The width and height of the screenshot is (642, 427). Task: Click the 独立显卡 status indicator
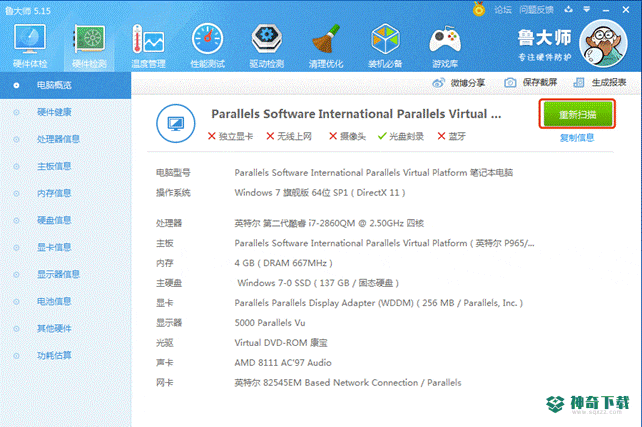(x=230, y=136)
